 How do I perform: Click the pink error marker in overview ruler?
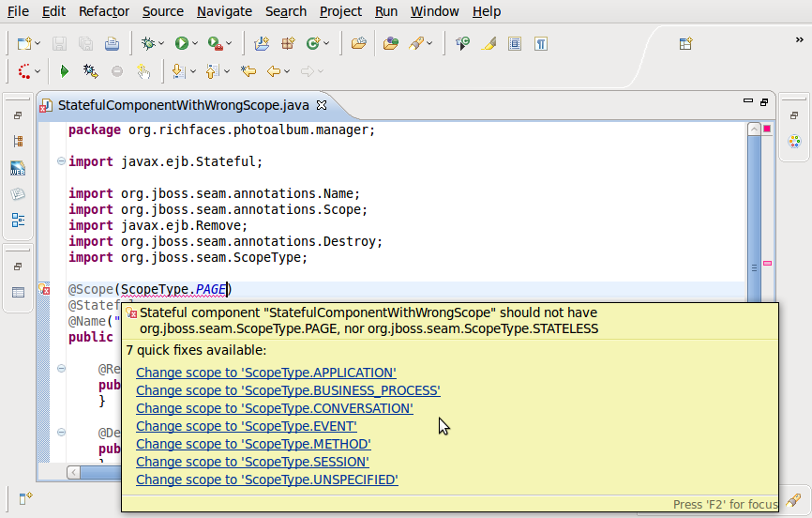pos(767,264)
